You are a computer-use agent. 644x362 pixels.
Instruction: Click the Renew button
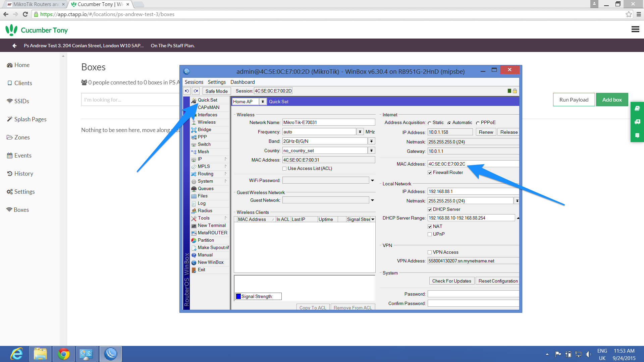click(x=486, y=132)
